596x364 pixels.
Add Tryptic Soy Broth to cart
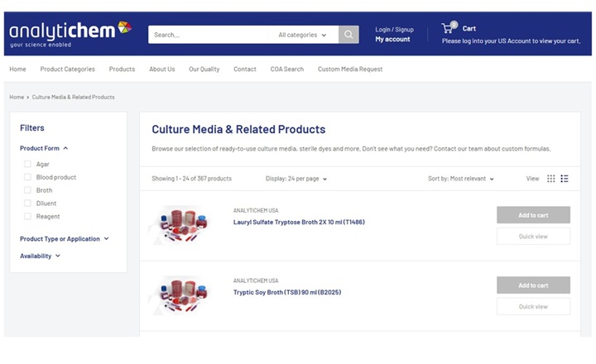coord(533,285)
